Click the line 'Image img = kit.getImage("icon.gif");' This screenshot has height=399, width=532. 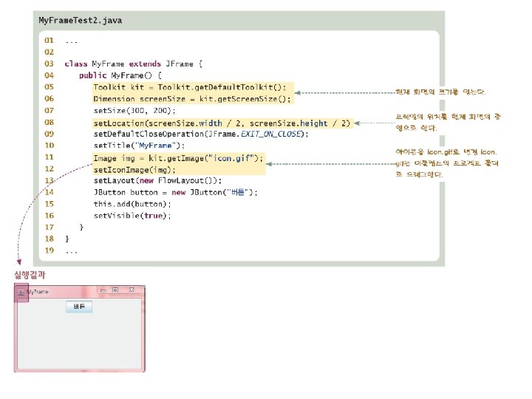pyautogui.click(x=178, y=158)
